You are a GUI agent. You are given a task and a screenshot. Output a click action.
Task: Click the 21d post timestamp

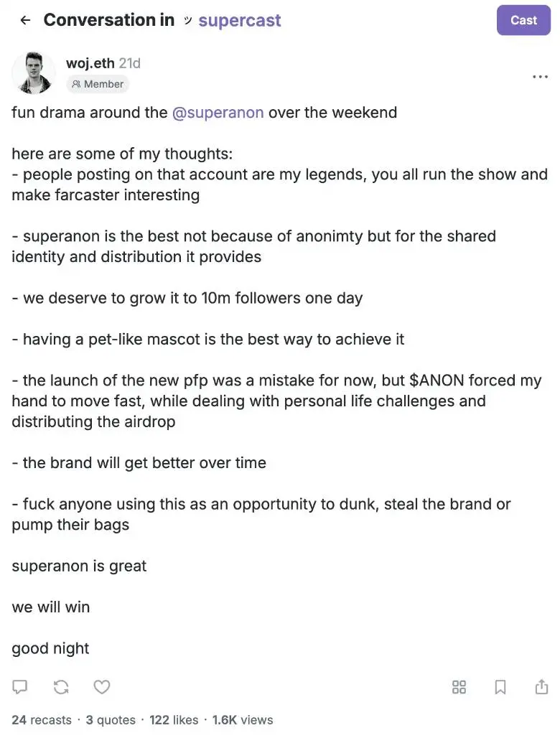click(130, 63)
